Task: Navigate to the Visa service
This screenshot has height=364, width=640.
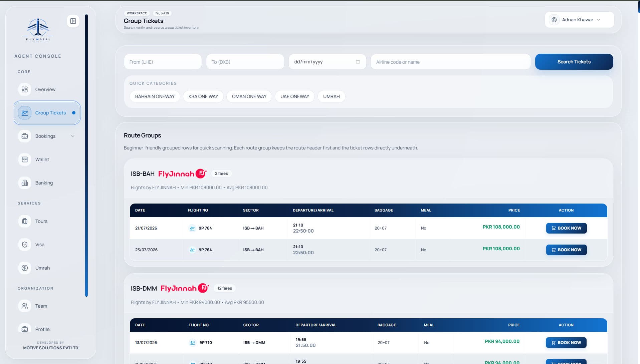Action: coord(47,245)
